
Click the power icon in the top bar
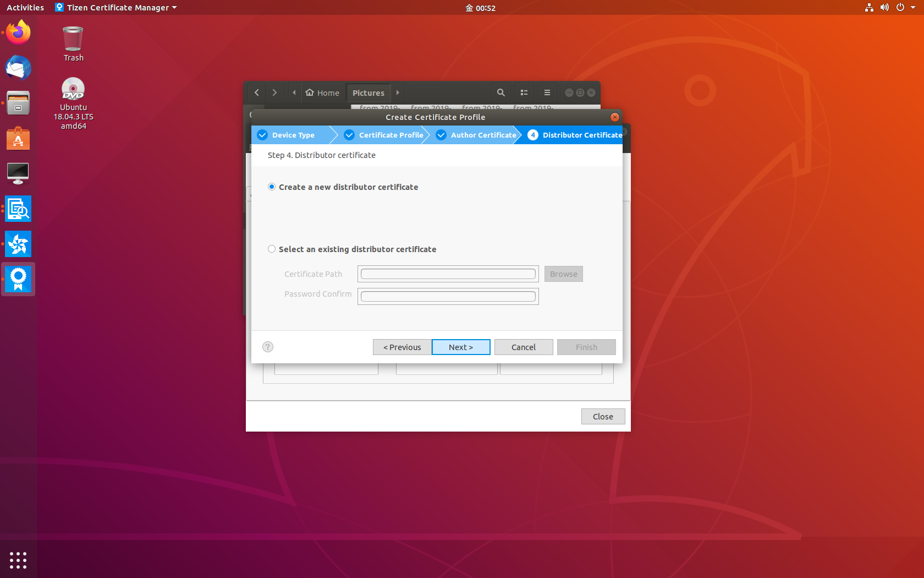click(x=900, y=8)
